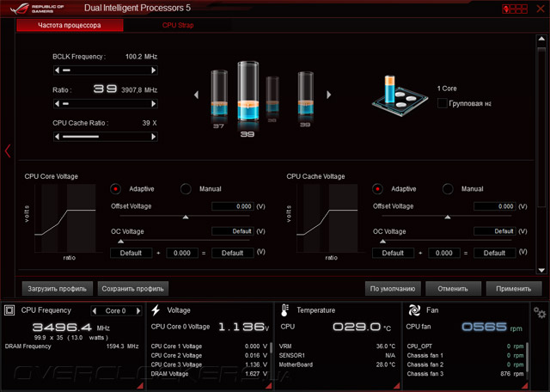Click the 1 Core chip illustration
550x392 pixels.
coord(400,94)
